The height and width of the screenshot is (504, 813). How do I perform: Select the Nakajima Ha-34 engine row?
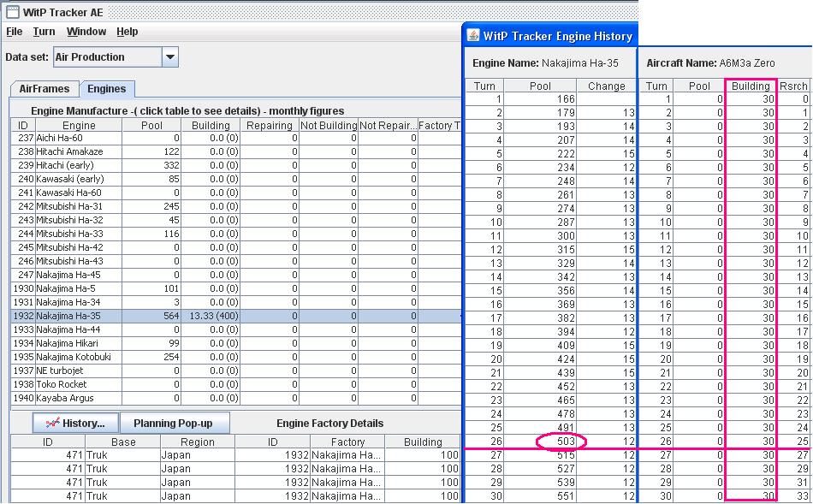(x=236, y=302)
